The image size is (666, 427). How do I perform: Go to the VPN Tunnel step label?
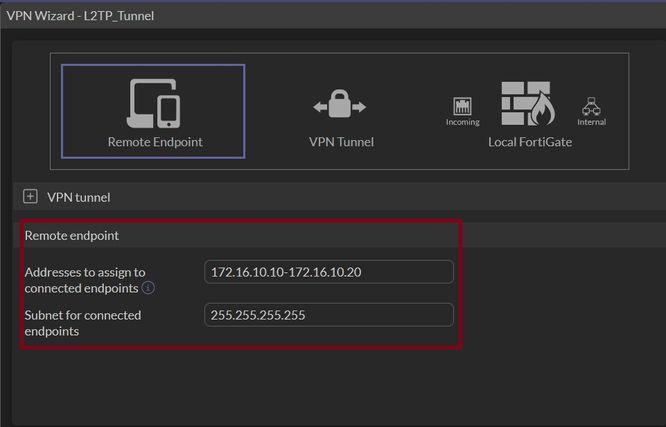click(x=341, y=142)
